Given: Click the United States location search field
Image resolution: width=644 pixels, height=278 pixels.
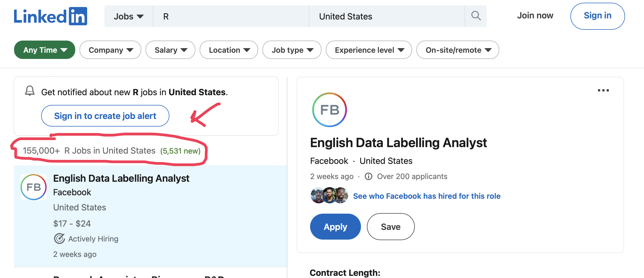Looking at the screenshot, I should pos(386,16).
